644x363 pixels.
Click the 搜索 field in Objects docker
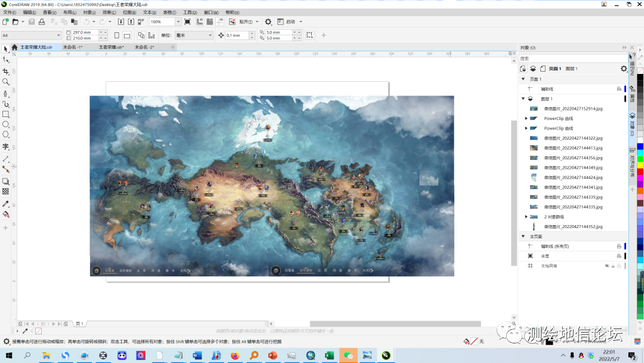coord(574,59)
